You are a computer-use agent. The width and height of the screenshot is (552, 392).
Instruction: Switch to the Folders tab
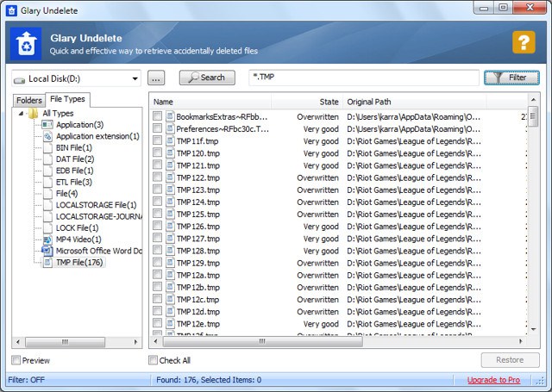[x=28, y=101]
